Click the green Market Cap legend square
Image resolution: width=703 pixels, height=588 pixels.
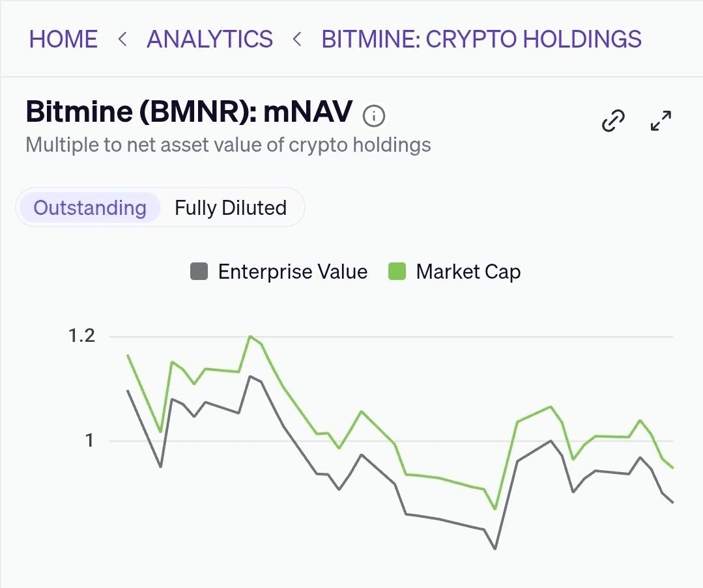click(397, 272)
